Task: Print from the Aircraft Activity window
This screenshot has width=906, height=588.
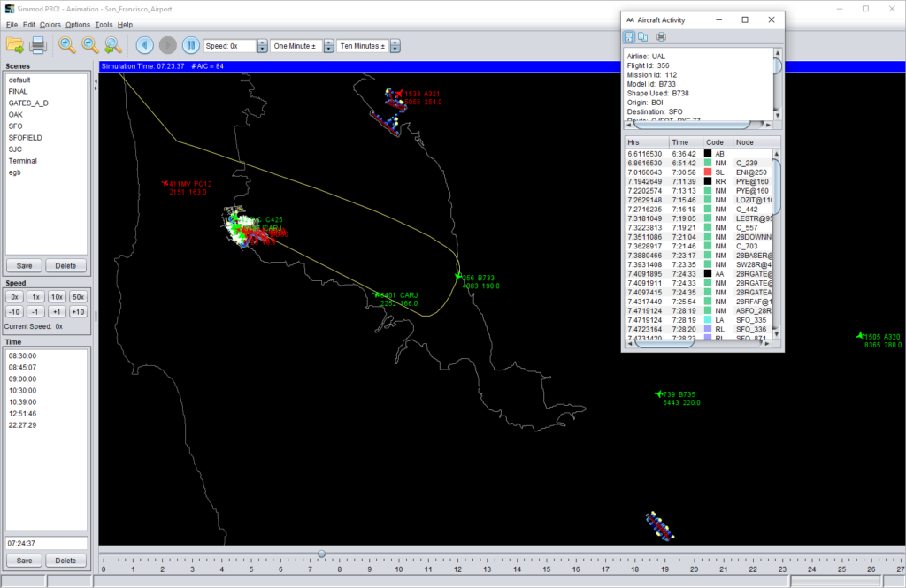Action: click(x=661, y=37)
